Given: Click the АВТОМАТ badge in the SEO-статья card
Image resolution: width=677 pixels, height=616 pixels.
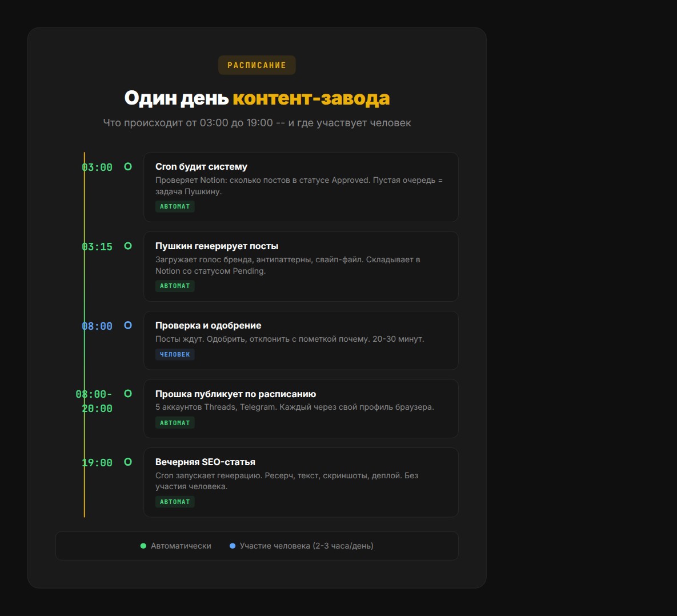Looking at the screenshot, I should coord(175,502).
